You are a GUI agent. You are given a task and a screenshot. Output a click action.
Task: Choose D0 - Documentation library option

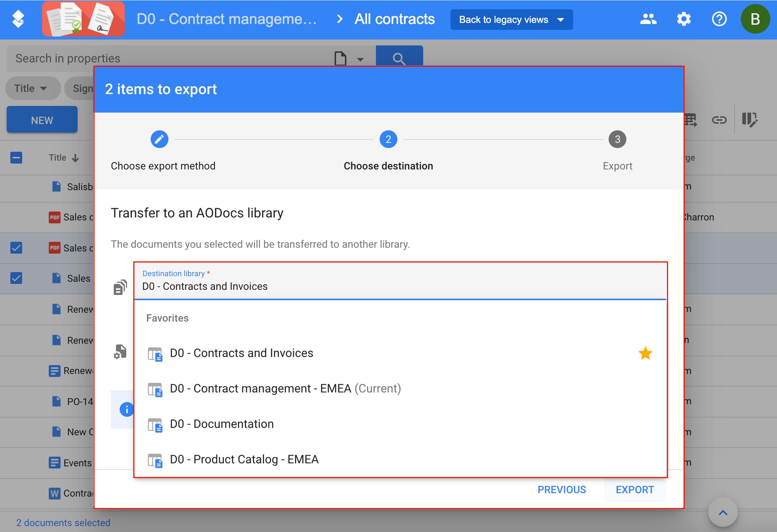click(400, 424)
